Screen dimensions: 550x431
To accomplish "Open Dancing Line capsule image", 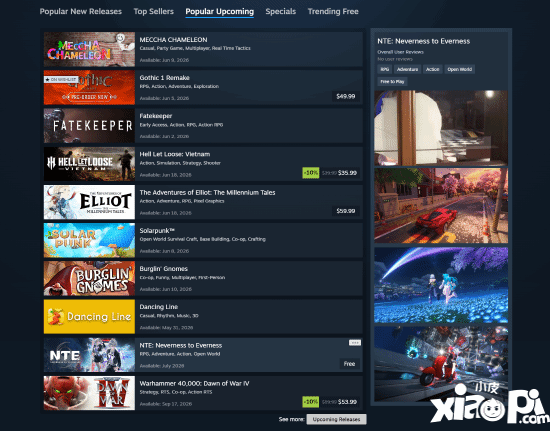I will point(89,317).
